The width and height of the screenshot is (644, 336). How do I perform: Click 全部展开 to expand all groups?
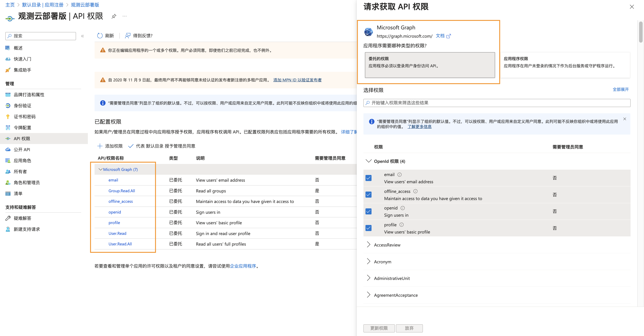pos(620,89)
